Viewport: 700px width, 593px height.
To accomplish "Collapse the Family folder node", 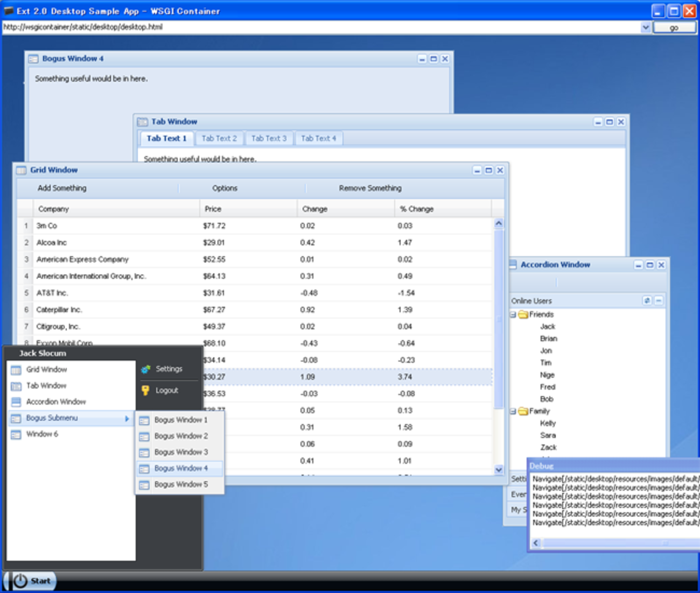I will (513, 412).
